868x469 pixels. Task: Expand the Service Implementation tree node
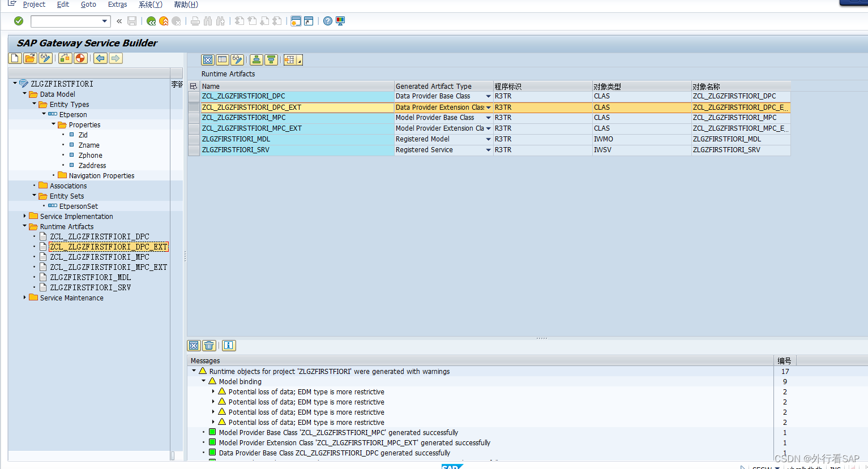[24, 216]
